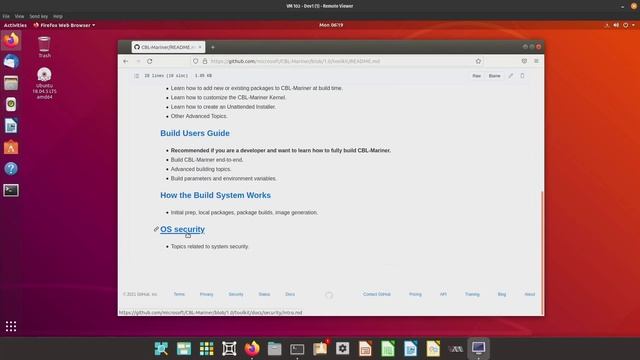Click the package icon with red badge in taskbar
This screenshot has height=360, width=640.
pyautogui.click(x=320, y=348)
